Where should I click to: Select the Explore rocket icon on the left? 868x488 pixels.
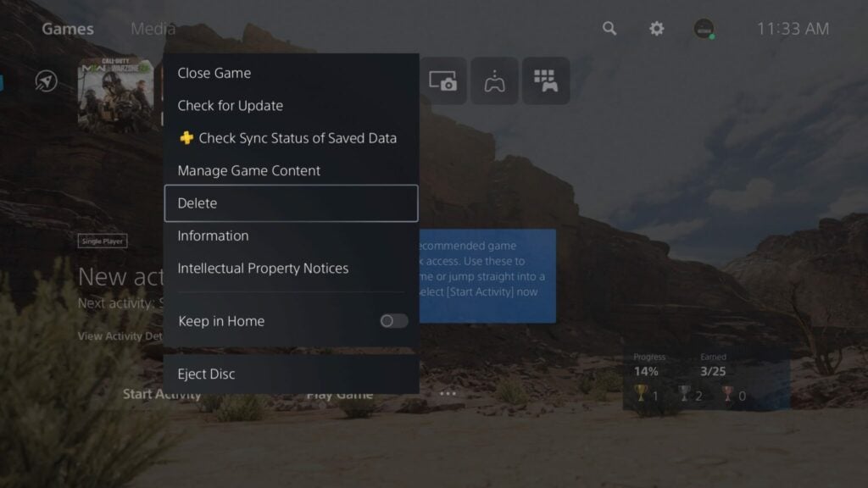point(47,80)
